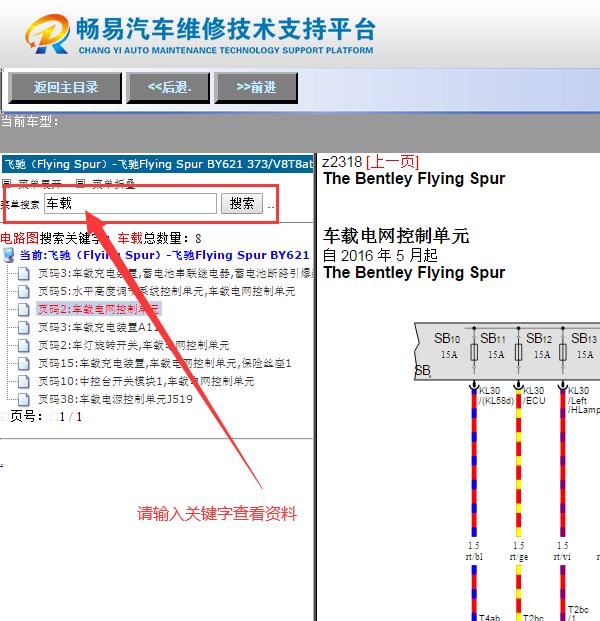Click the KL30 /Left /HLamp wire label
The image size is (600, 621).
583,400
